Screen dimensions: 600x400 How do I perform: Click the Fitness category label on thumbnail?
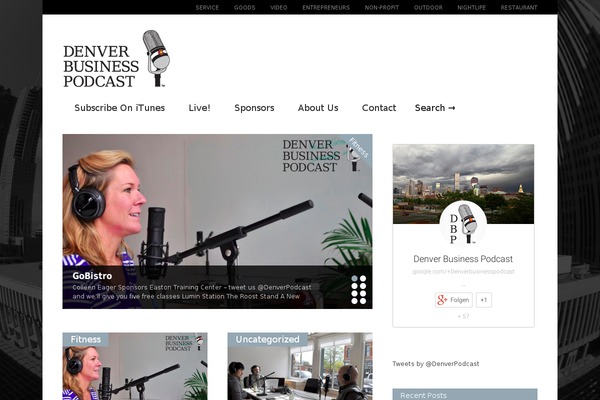[x=86, y=340]
